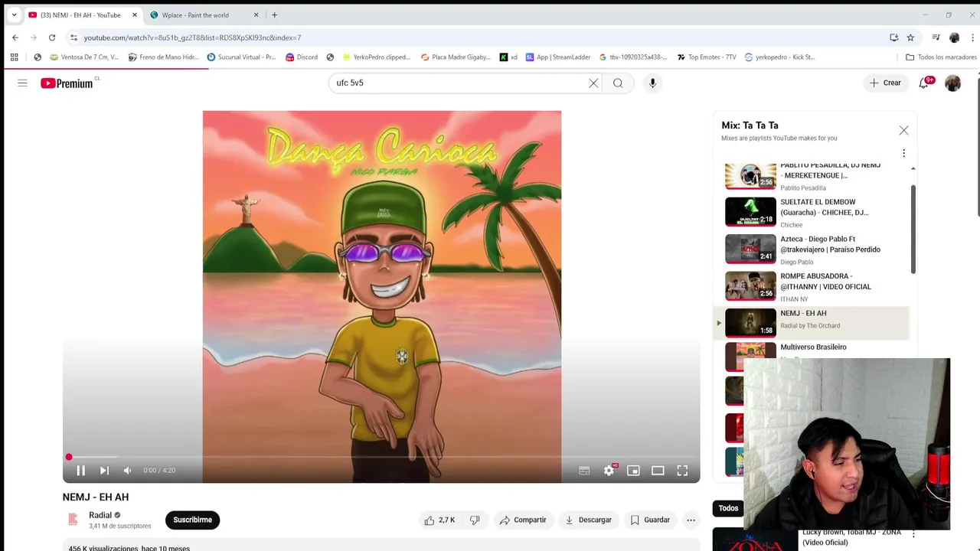Open the tab search dropdown
The image size is (980, 551).
pos(14,15)
